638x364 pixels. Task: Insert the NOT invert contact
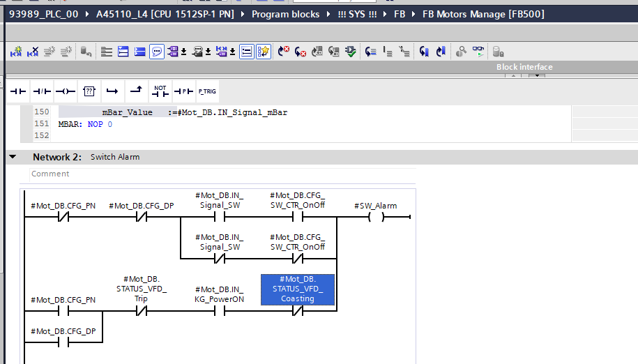click(x=160, y=91)
